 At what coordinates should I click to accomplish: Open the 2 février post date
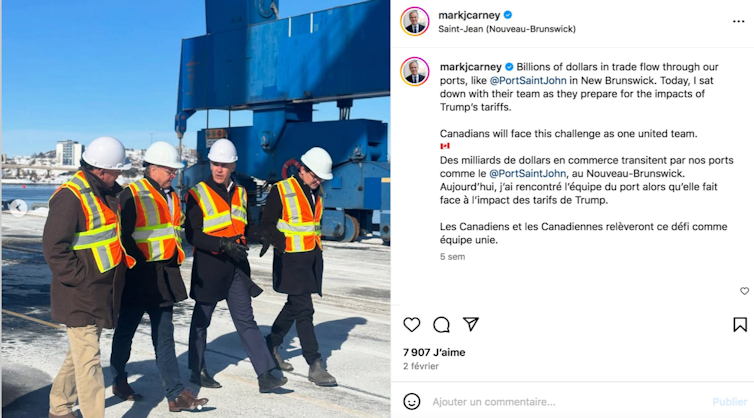(421, 366)
